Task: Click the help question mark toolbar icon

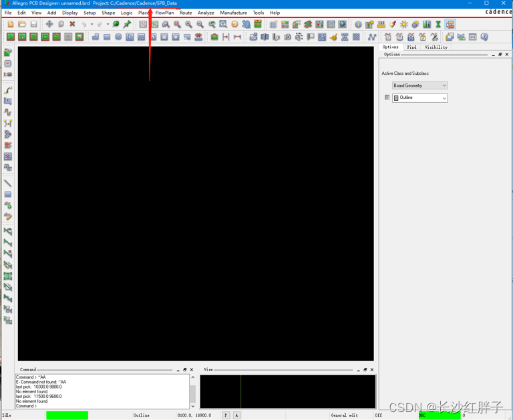Action: [x=484, y=37]
